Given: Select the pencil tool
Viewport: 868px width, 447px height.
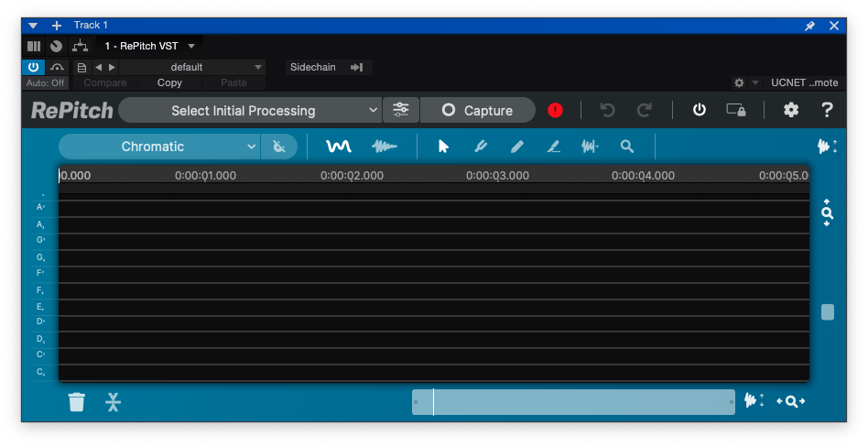Looking at the screenshot, I should coord(516,147).
